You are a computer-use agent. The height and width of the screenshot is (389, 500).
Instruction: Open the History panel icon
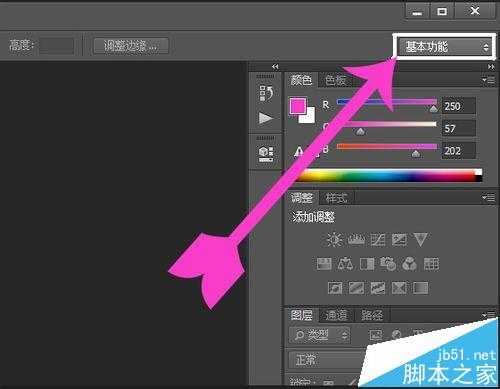pyautogui.click(x=266, y=93)
